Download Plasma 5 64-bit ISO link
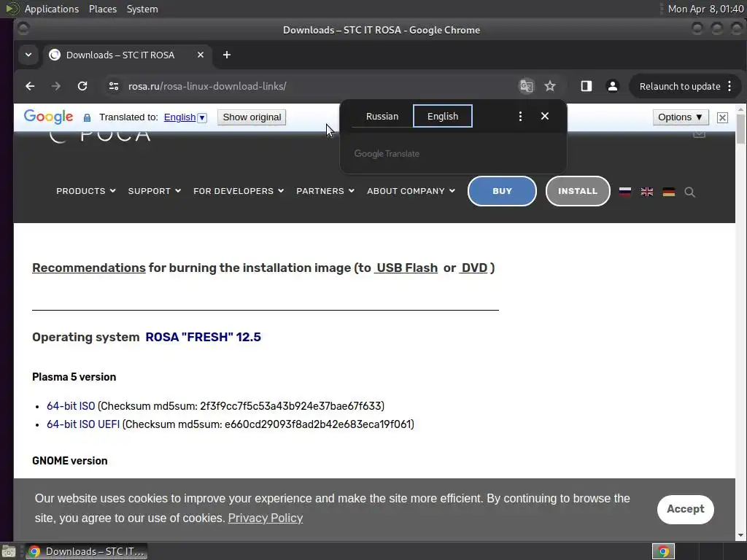 coord(71,406)
